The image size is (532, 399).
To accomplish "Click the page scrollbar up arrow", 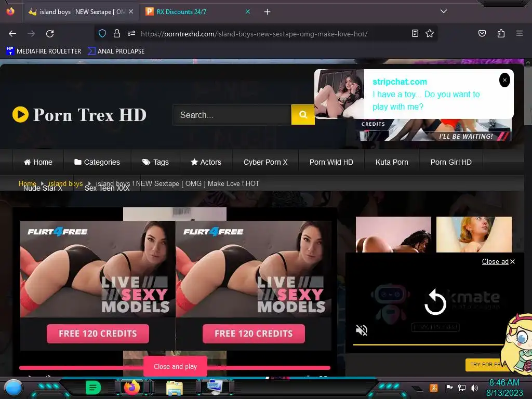I will pos(528,63).
